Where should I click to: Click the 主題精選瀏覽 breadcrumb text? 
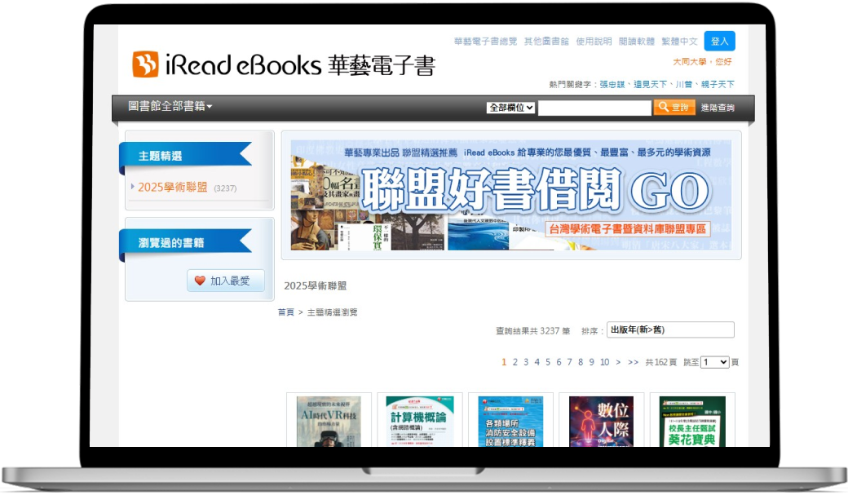tap(332, 312)
